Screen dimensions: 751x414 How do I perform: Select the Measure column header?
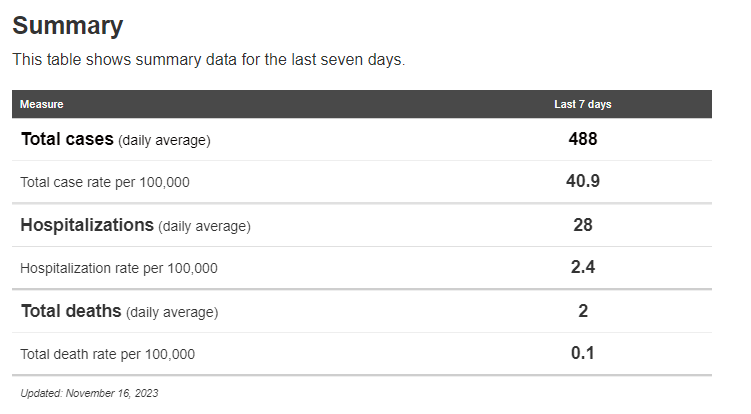coord(41,104)
